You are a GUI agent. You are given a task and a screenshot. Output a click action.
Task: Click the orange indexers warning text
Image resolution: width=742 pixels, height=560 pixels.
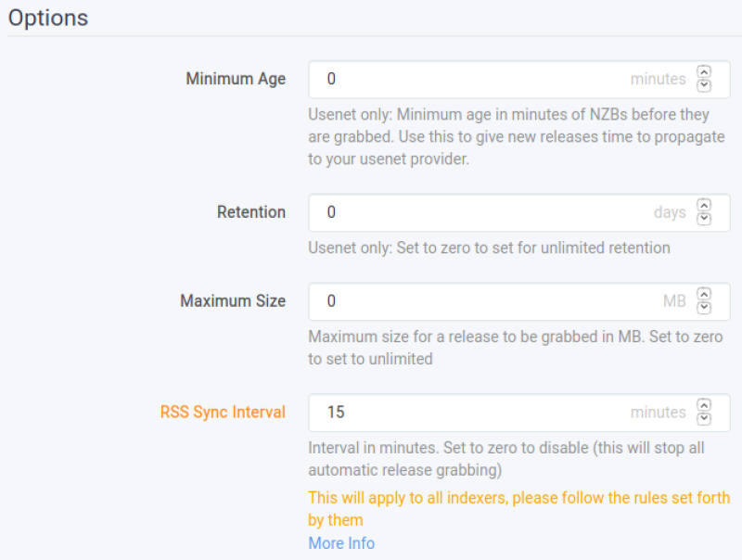(519, 509)
